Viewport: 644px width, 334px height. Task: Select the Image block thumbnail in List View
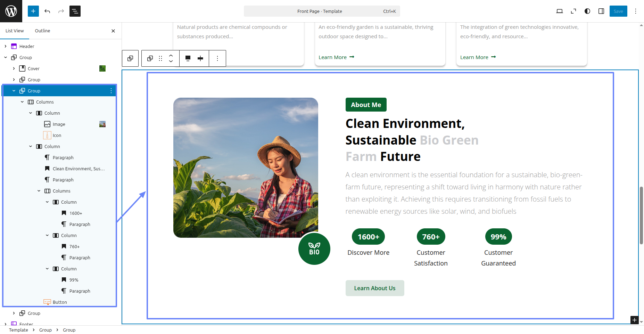[x=102, y=124]
